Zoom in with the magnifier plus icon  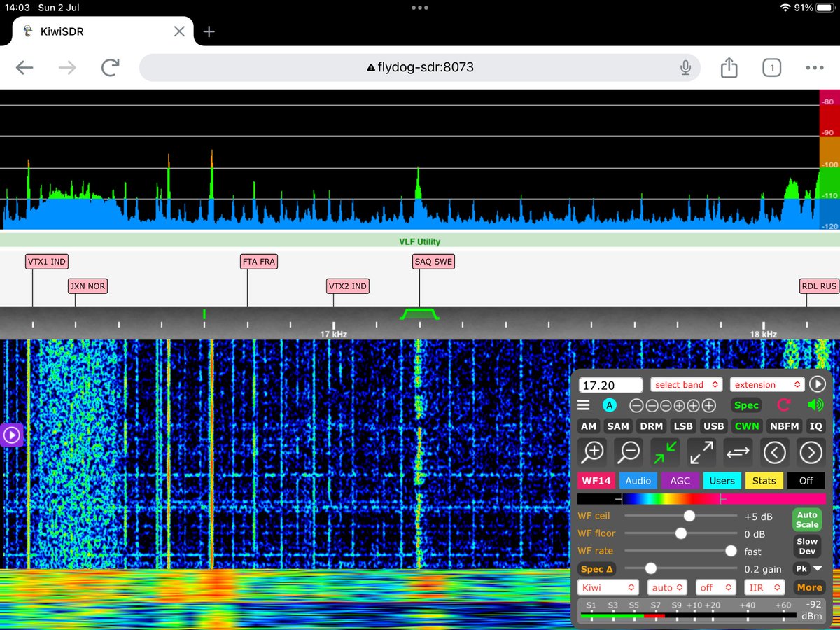coord(594,452)
